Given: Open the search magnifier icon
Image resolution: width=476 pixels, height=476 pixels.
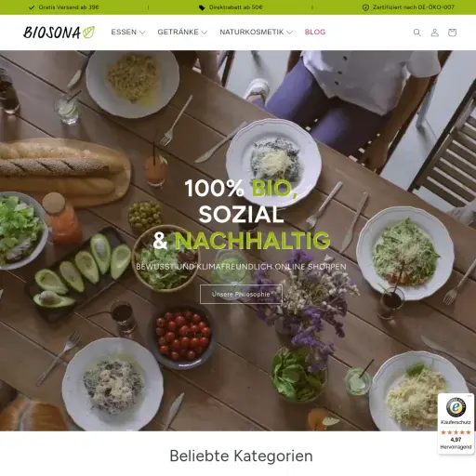Looking at the screenshot, I should pos(417,33).
